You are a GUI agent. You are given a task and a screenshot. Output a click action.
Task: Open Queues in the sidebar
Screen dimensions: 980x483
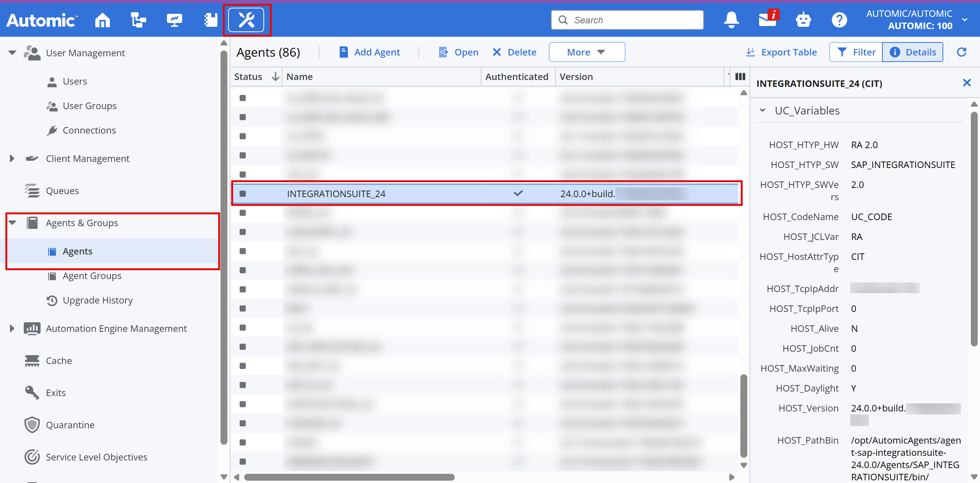(x=62, y=191)
